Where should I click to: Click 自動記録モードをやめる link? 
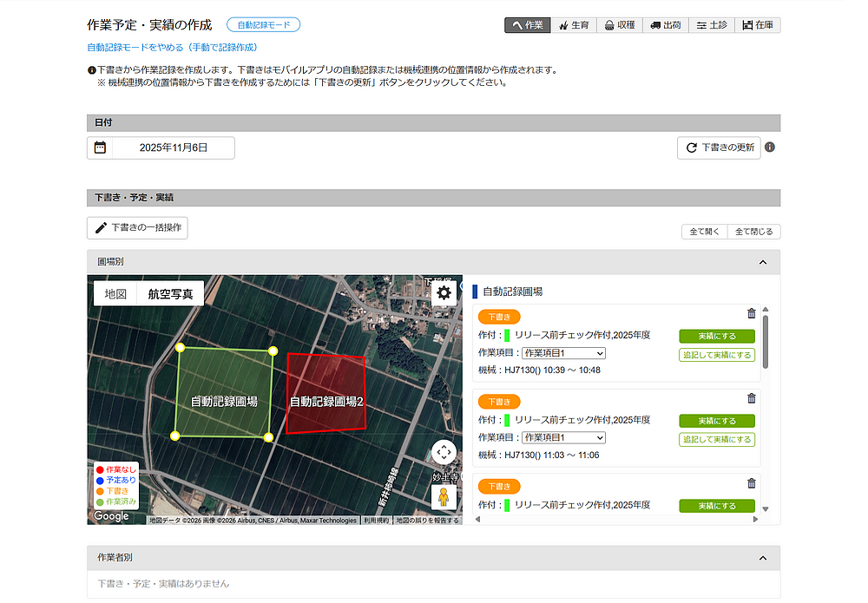tap(172, 48)
